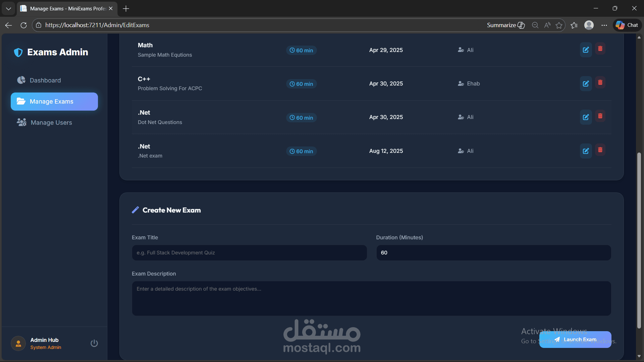
Task: Open browser settings and more menu
Action: pos(604,25)
